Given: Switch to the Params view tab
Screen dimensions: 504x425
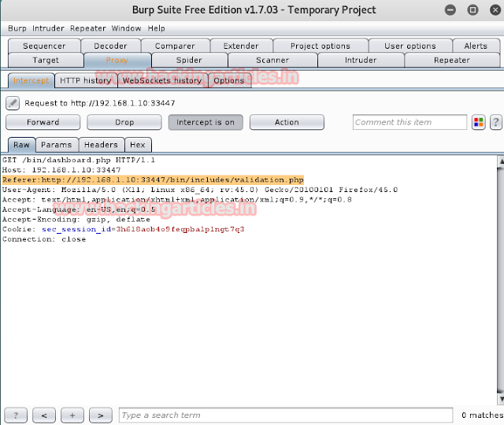Looking at the screenshot, I should 57,145.
